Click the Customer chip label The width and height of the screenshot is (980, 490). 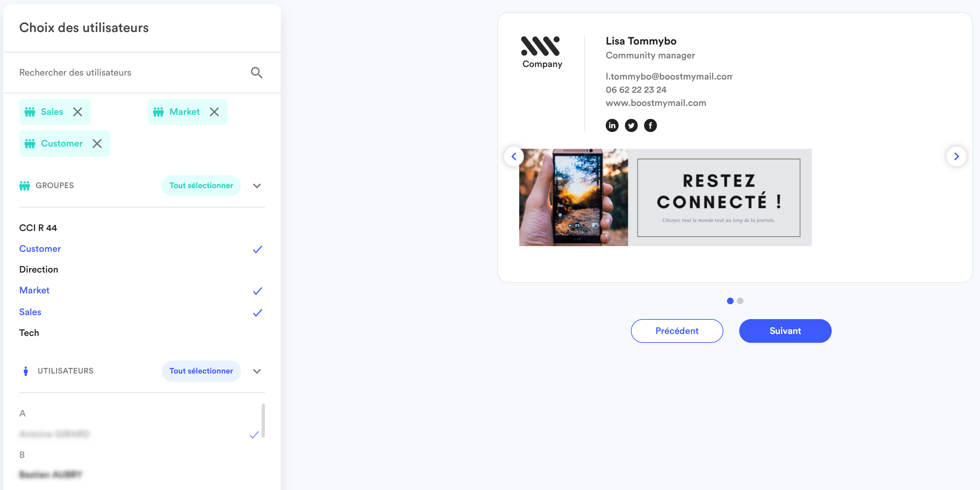click(62, 143)
